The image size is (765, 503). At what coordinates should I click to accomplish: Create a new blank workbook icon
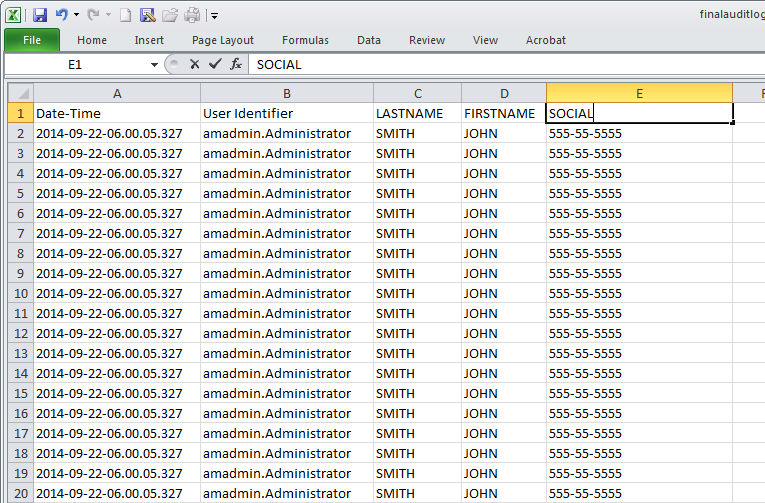[125, 16]
